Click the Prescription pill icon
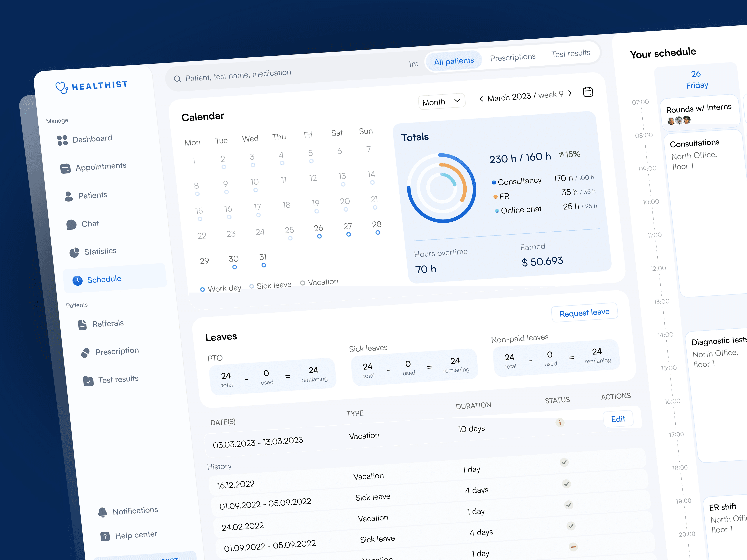Viewport: 747px width, 560px height. [85, 353]
